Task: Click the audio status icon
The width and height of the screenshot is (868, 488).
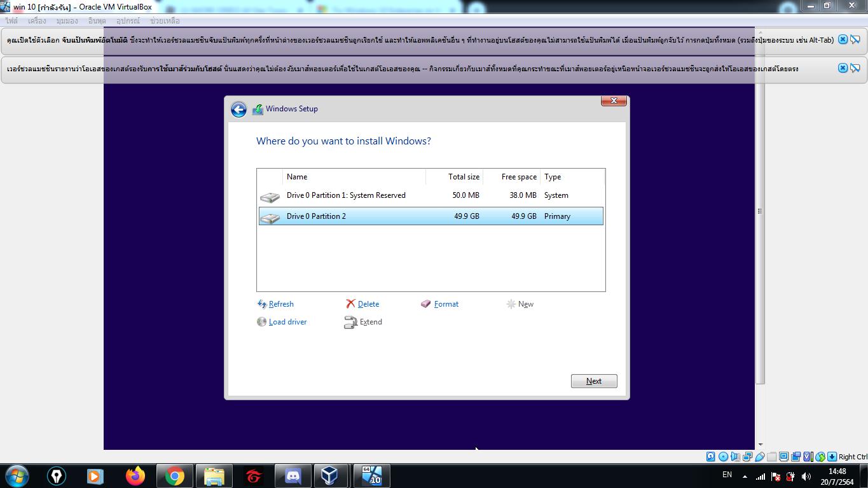Action: tap(735, 457)
